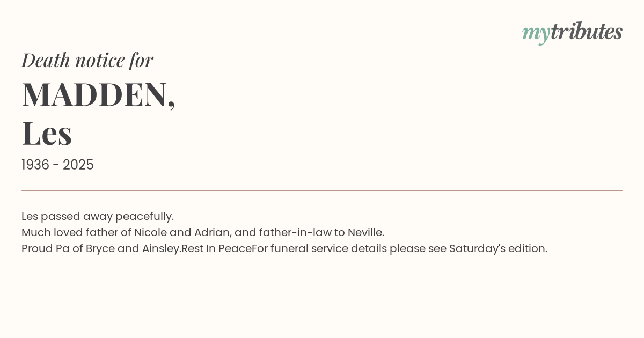Click the name Ainsley in the notice

(x=160, y=248)
